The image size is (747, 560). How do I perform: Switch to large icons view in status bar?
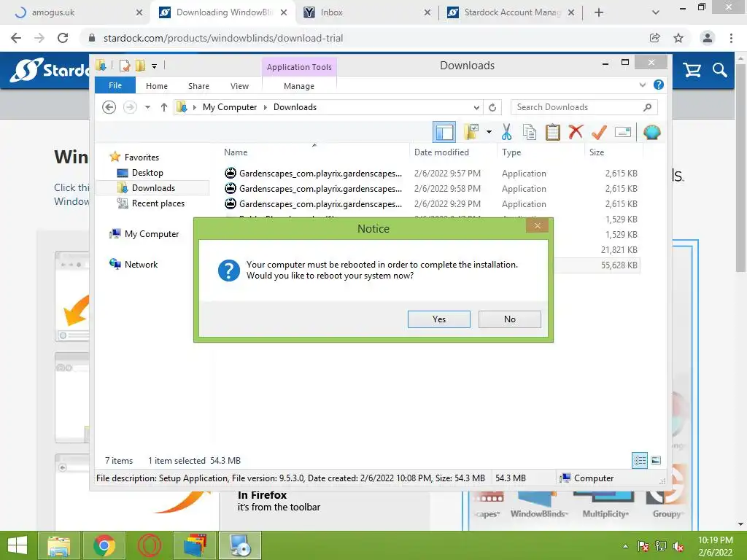656,460
